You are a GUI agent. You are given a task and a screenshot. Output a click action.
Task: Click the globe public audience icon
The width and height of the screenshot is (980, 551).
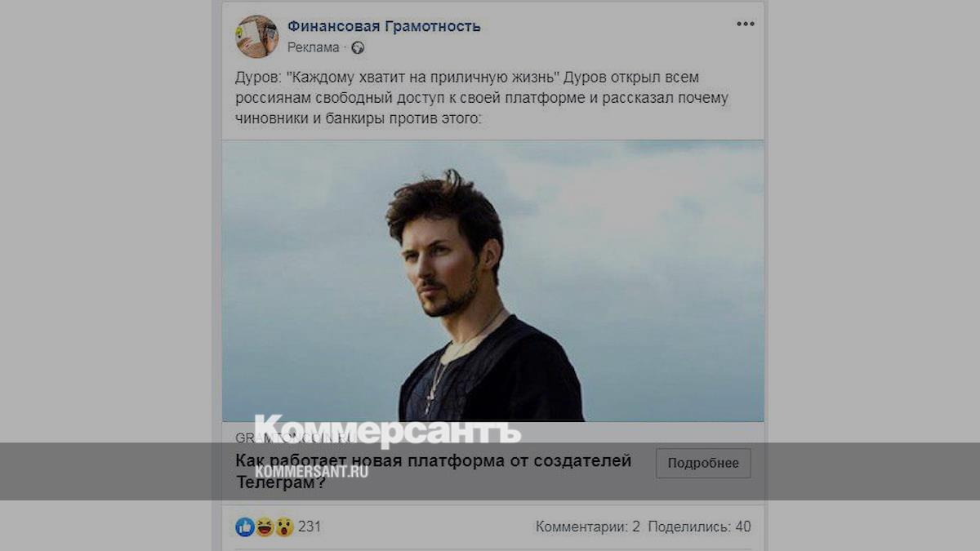tap(358, 47)
